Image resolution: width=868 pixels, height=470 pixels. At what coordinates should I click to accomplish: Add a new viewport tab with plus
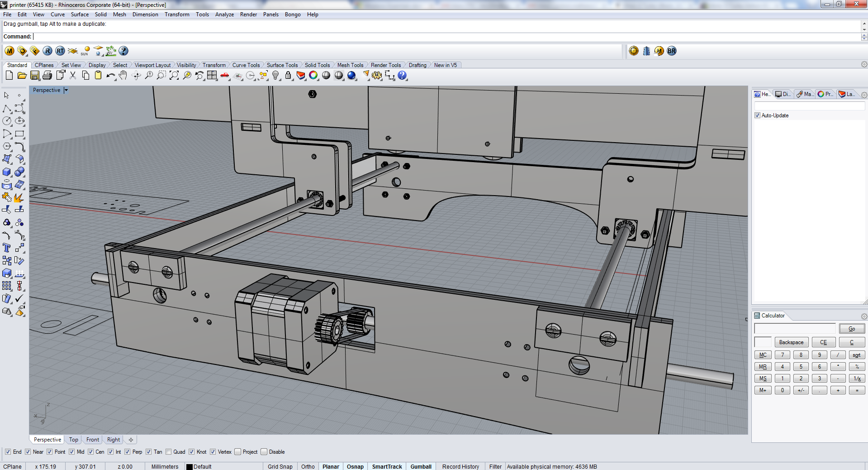coord(131,440)
